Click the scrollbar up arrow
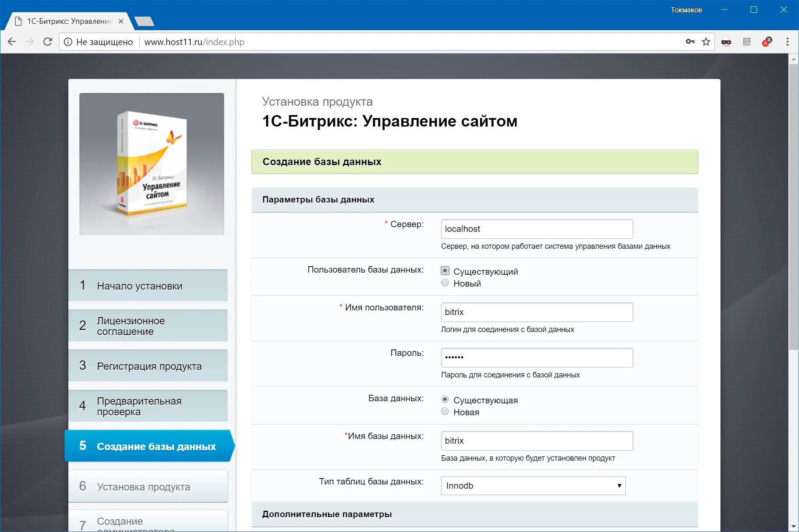Screen dimensions: 799x532 (793, 59)
